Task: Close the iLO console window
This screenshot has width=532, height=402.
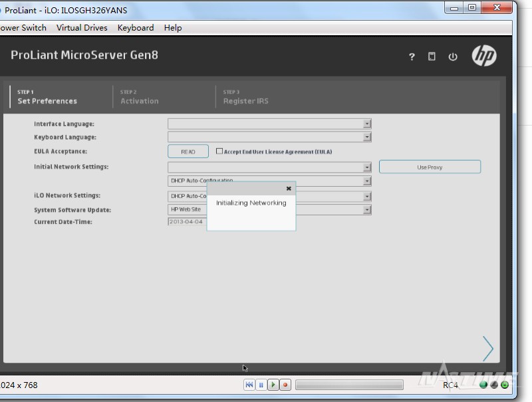Action: point(497,7)
